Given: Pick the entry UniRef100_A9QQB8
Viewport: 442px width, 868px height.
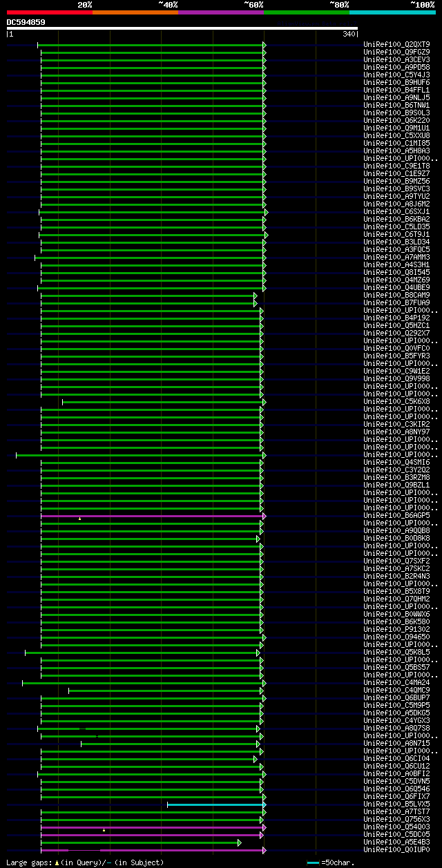Looking at the screenshot, I should pyautogui.click(x=396, y=530).
